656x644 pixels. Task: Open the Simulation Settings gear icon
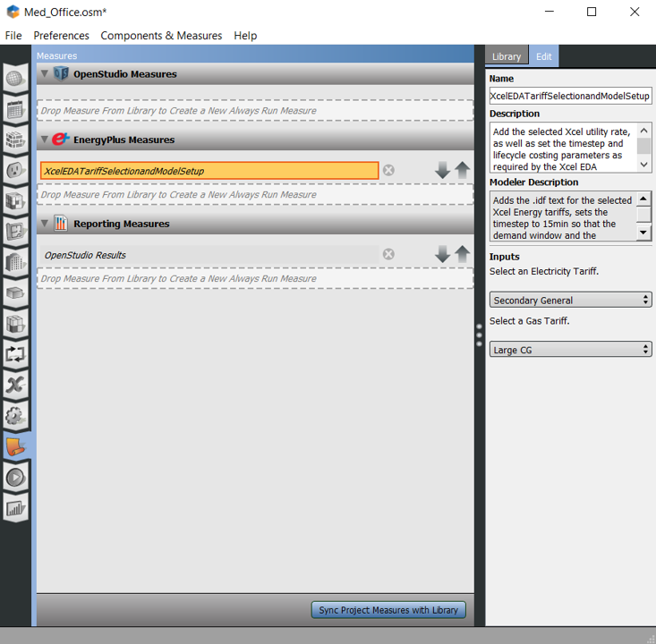pyautogui.click(x=15, y=415)
